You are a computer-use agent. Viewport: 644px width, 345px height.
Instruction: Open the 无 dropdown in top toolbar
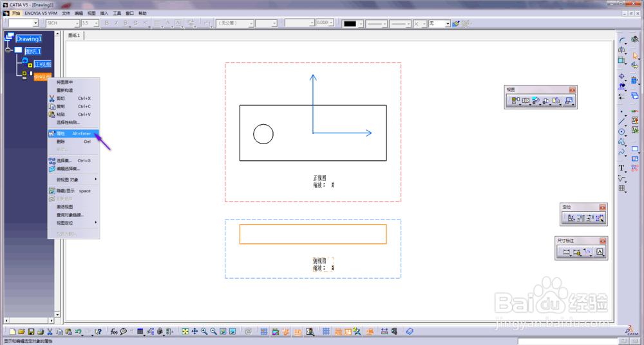pos(448,24)
